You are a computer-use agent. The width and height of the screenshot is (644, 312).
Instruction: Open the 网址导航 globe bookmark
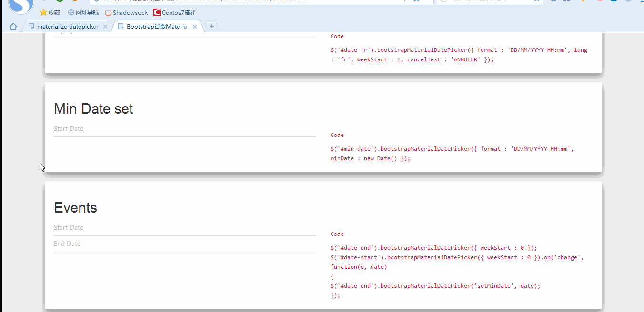pos(83,13)
